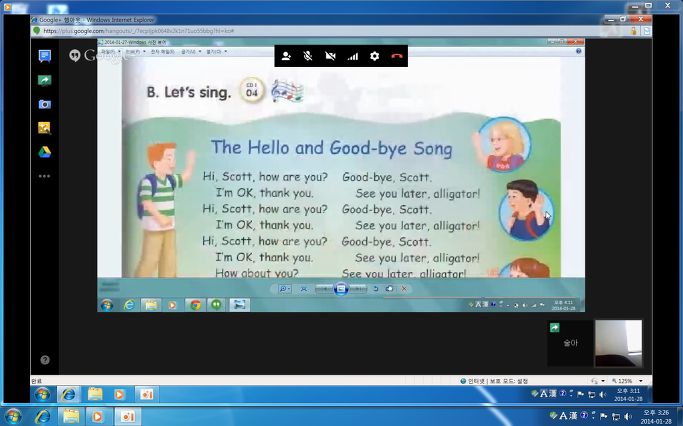The height and width of the screenshot is (426, 683).
Task: Select your own video thumbnail
Action: pyautogui.click(x=619, y=343)
